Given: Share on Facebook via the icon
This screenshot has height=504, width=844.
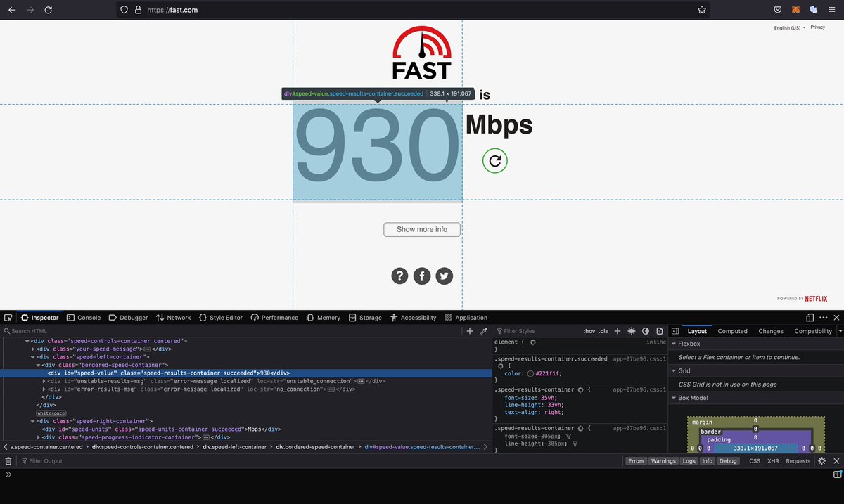Looking at the screenshot, I should 421,276.
